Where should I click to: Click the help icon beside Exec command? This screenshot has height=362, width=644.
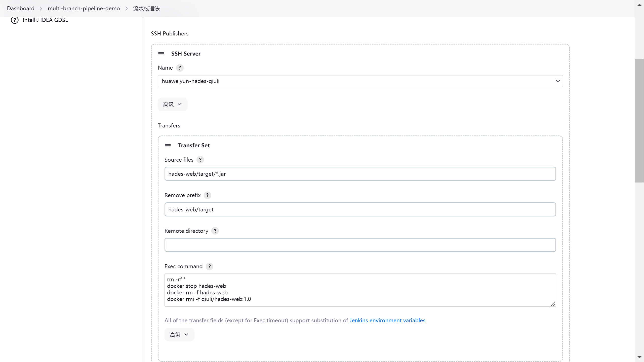210,266
